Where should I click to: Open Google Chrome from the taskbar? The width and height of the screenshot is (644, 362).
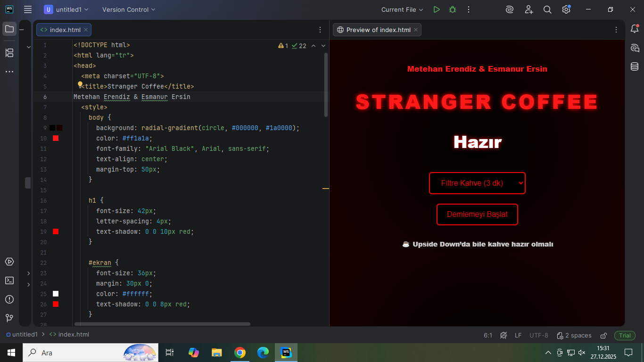point(240,353)
